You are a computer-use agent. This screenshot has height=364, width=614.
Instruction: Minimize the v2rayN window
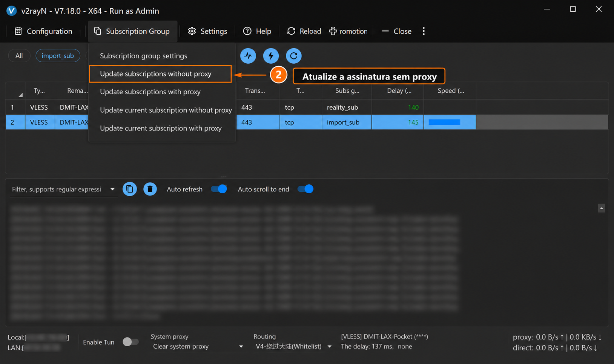547,9
